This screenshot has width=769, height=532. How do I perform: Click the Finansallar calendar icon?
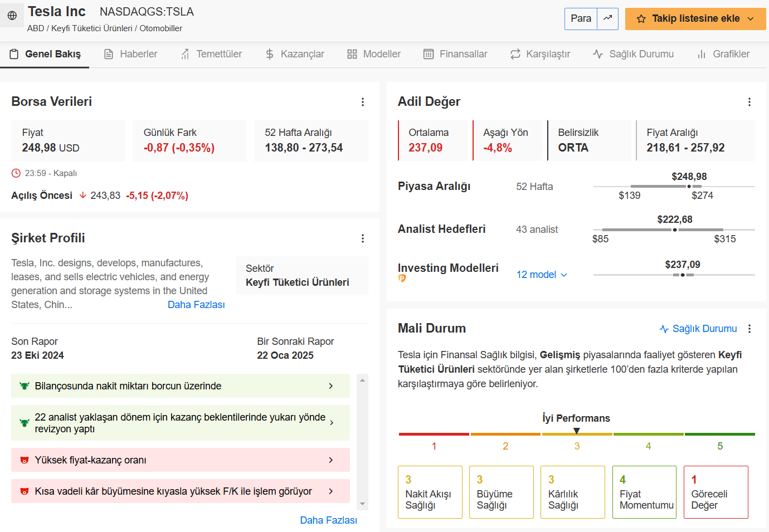pos(429,54)
